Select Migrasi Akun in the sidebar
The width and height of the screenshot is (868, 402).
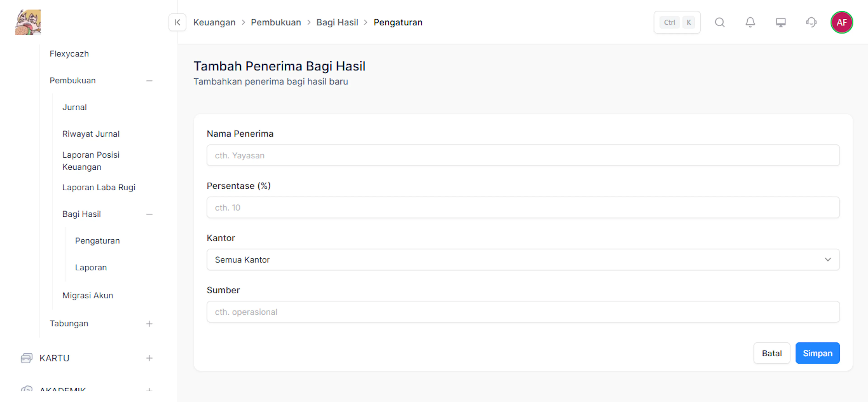point(88,295)
